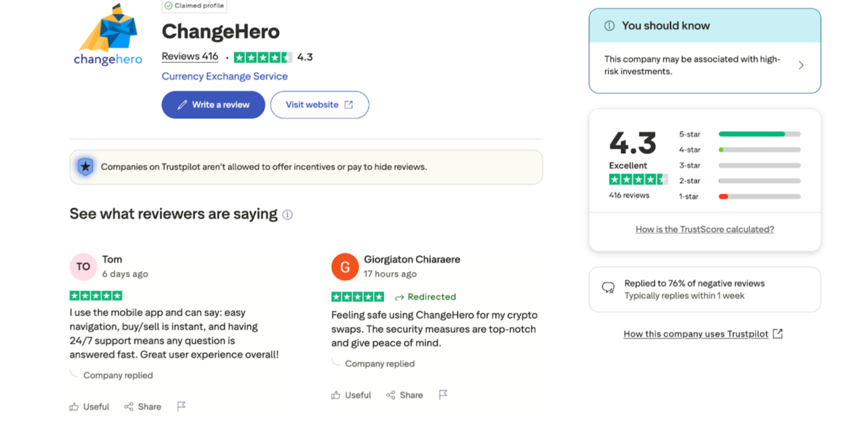Expand Company replied under Tom's review
The width and height of the screenshot is (868, 421).
point(118,375)
